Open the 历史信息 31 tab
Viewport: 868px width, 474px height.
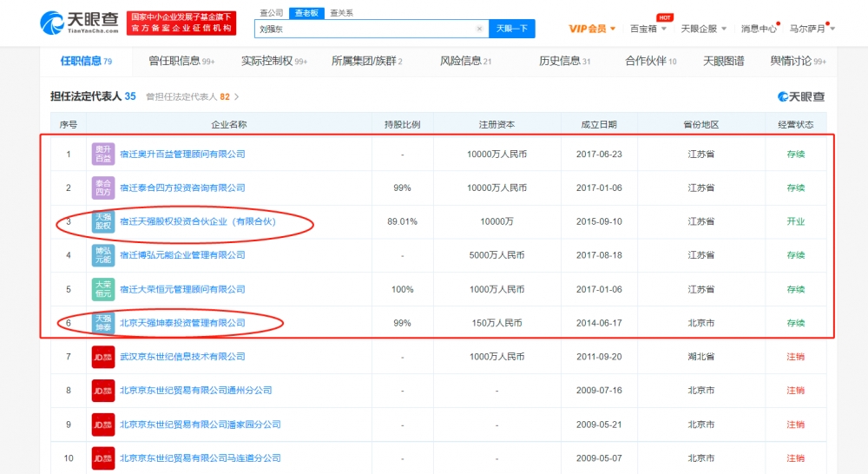point(565,61)
